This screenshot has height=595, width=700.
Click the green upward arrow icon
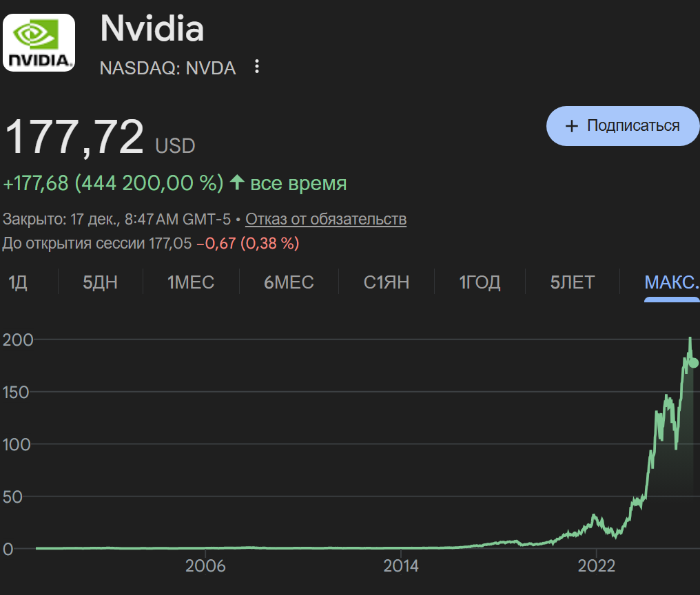[237, 183]
